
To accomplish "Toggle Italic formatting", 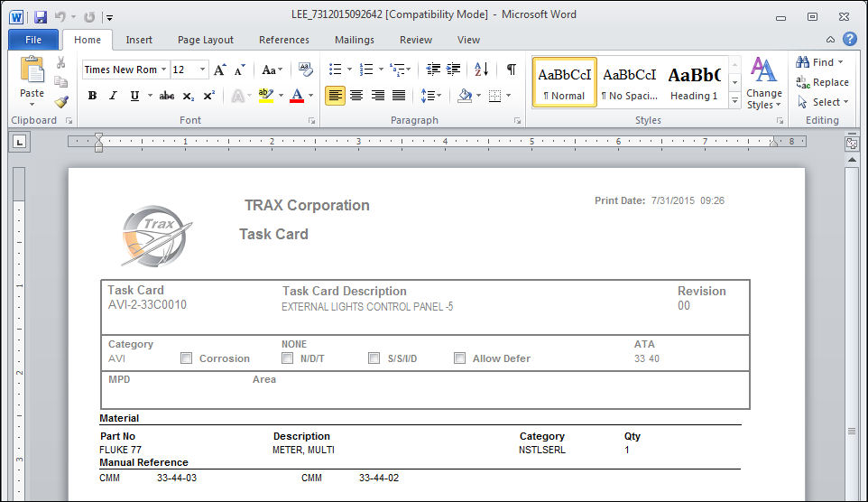I will 113,96.
